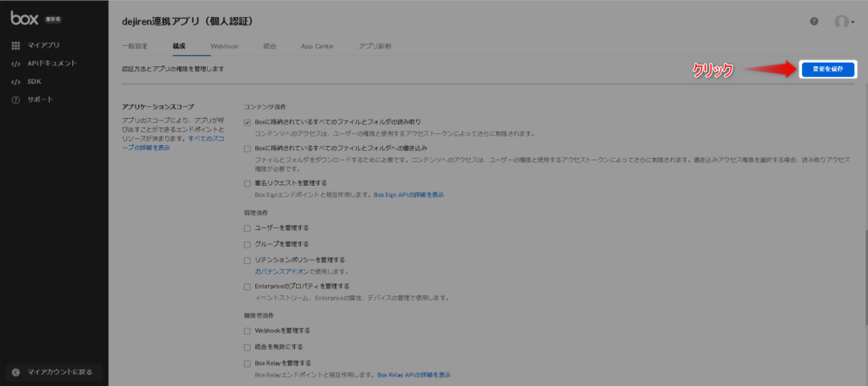
Task: Check Box Relayを管理する checkbox
Action: [248, 364]
